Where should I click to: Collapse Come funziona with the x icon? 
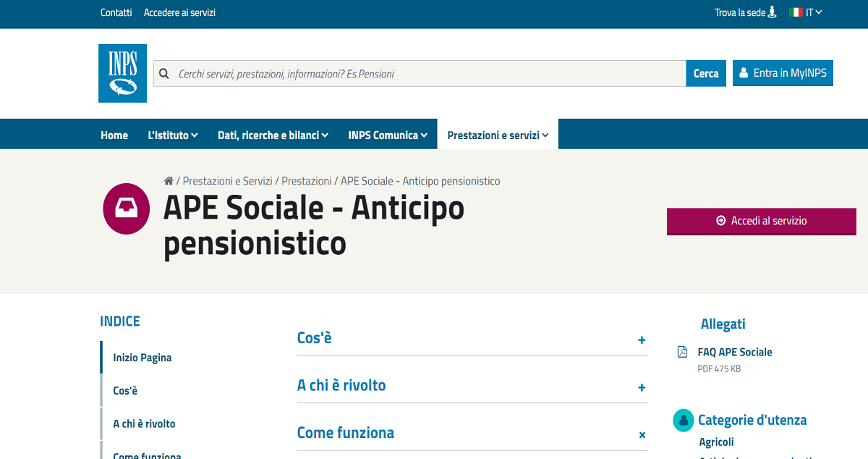click(x=642, y=435)
